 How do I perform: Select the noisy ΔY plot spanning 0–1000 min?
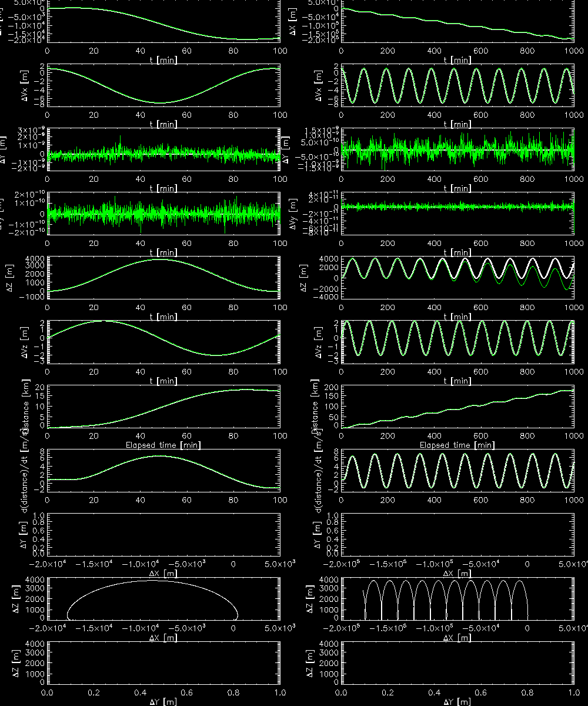[x=457, y=150]
